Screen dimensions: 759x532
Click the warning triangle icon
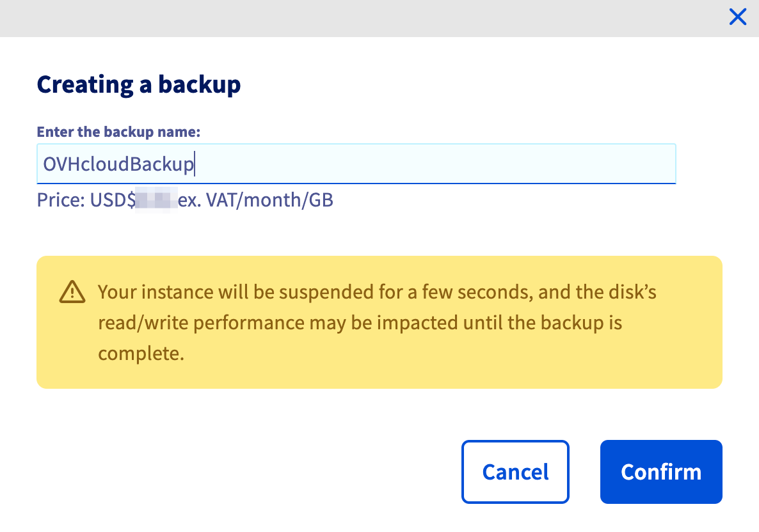[72, 292]
